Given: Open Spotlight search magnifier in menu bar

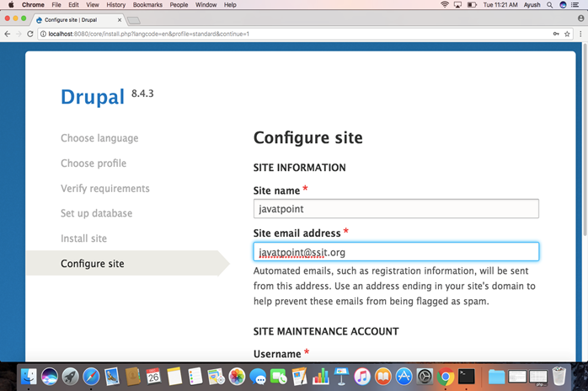Looking at the screenshot, I should 550,4.
